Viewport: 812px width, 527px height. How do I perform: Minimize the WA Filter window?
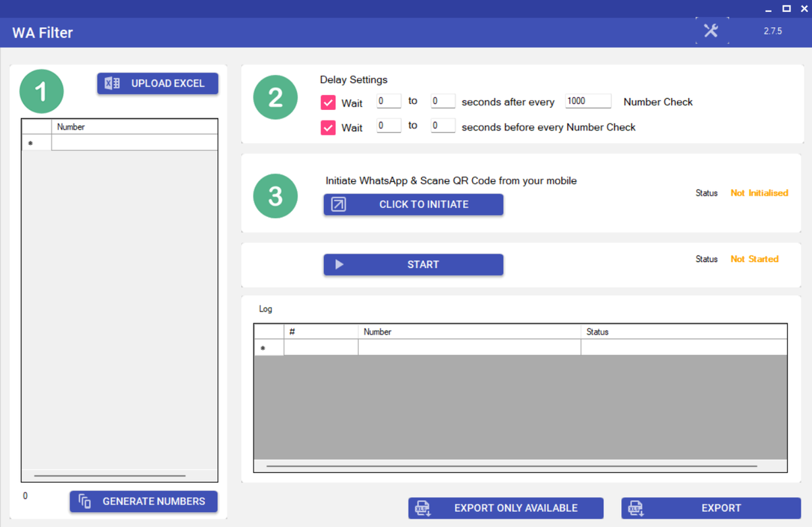click(768, 9)
